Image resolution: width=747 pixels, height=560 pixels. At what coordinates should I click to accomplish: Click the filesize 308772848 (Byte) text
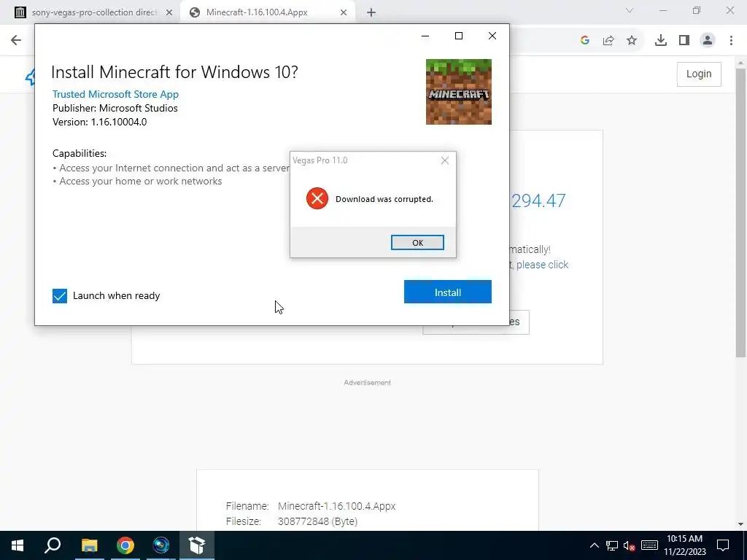pos(318,521)
